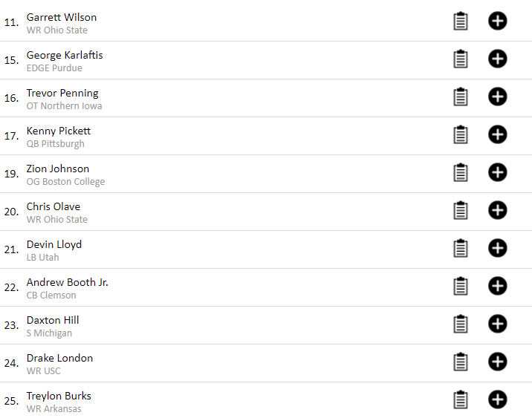Add Garrett Wilson with plus icon
The image size is (532, 418).
pos(497,21)
